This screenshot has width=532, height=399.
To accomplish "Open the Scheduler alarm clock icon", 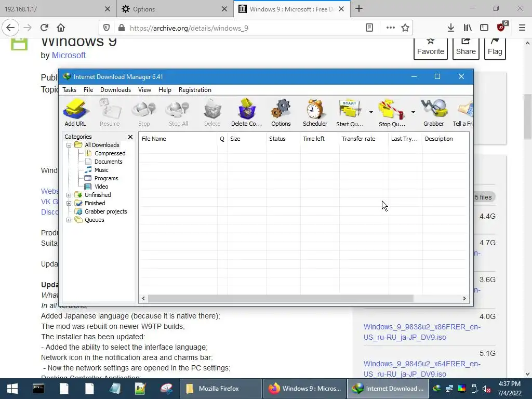I will 315,113.
